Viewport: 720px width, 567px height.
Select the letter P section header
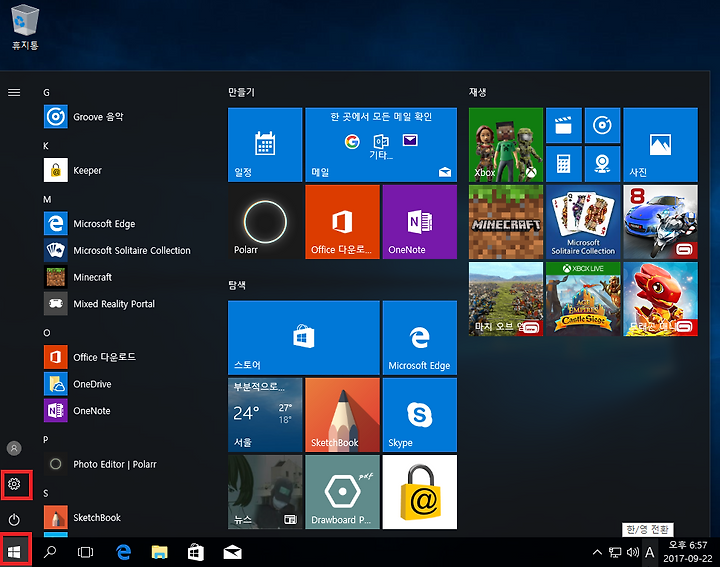coord(45,439)
